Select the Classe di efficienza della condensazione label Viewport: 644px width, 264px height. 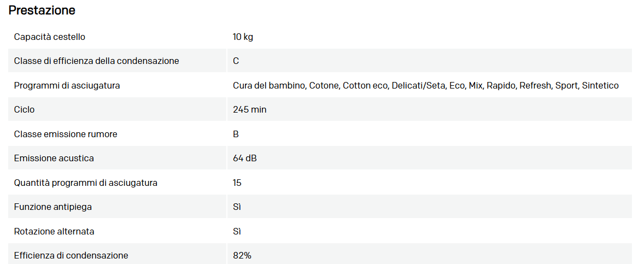pyautogui.click(x=97, y=61)
